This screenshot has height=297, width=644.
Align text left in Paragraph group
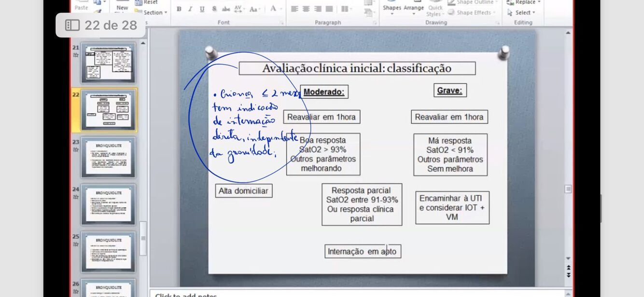pos(294,9)
